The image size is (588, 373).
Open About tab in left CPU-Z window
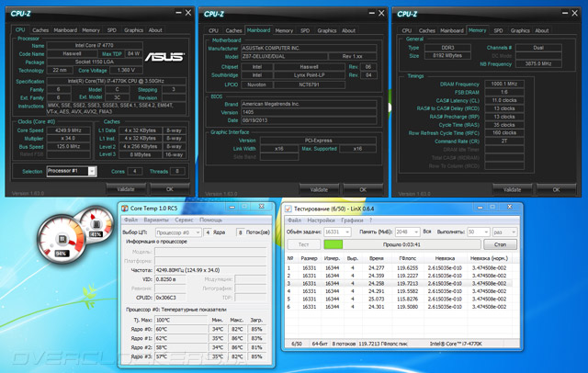coord(155,30)
